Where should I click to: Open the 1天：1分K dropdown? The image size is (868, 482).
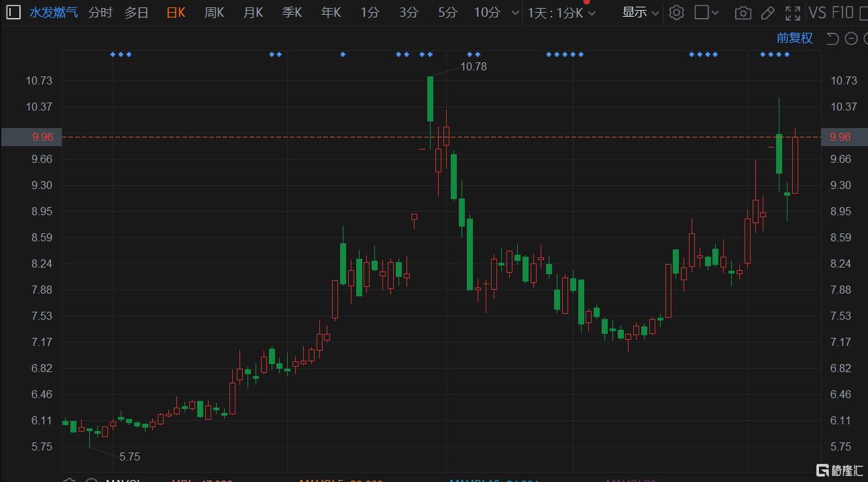(561, 12)
